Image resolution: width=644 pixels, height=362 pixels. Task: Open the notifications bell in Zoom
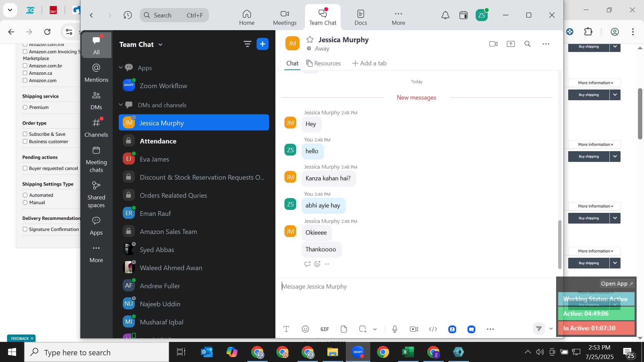[x=445, y=15]
